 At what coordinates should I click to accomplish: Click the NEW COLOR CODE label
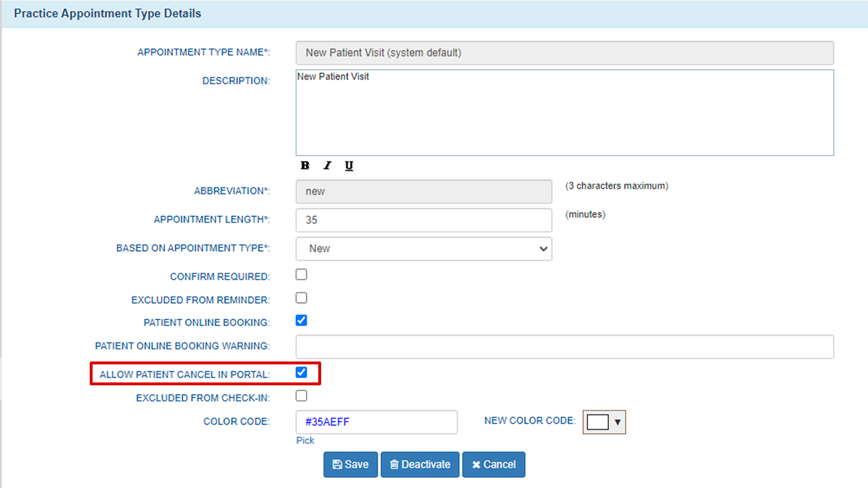[530, 420]
